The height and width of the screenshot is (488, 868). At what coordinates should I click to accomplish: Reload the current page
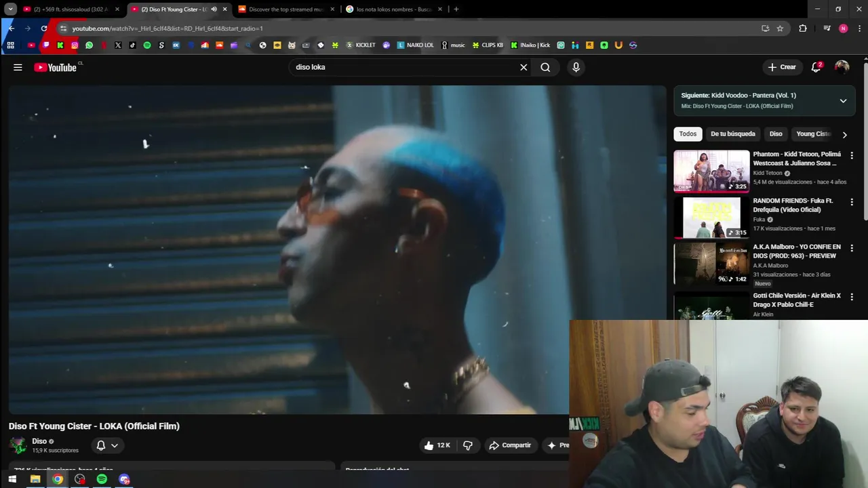click(44, 28)
